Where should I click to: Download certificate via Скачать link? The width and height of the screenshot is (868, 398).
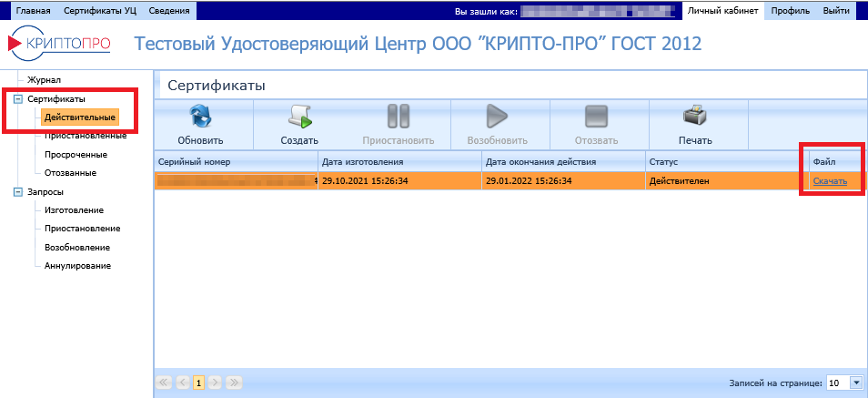(830, 180)
